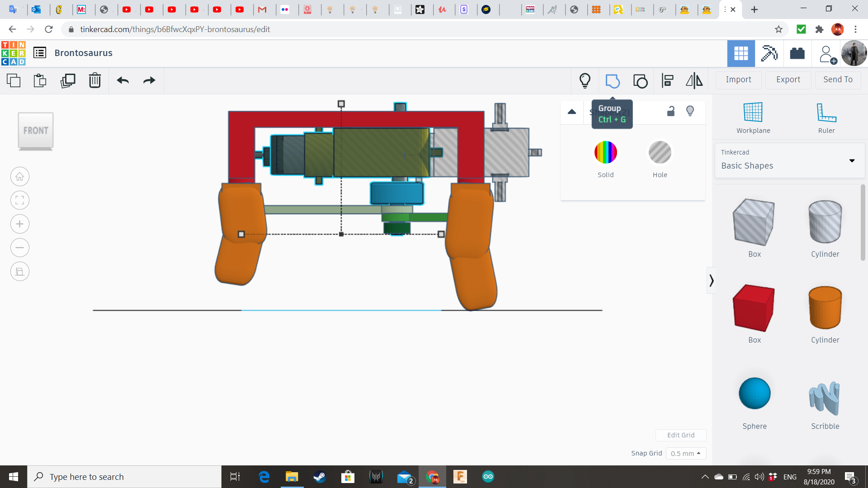Toggle shape visibility lightbulb in inspector
Image resolution: width=868 pixels, height=488 pixels.
tap(690, 111)
